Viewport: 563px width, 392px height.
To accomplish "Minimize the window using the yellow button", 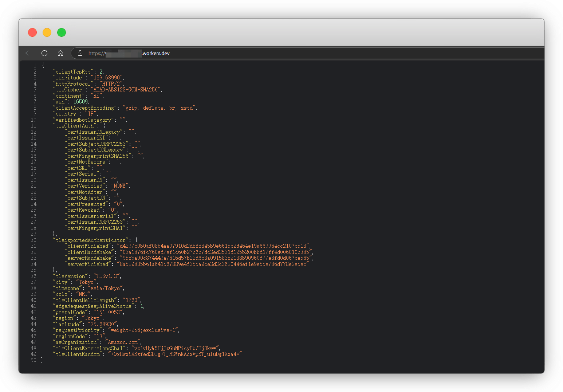I will 47,32.
